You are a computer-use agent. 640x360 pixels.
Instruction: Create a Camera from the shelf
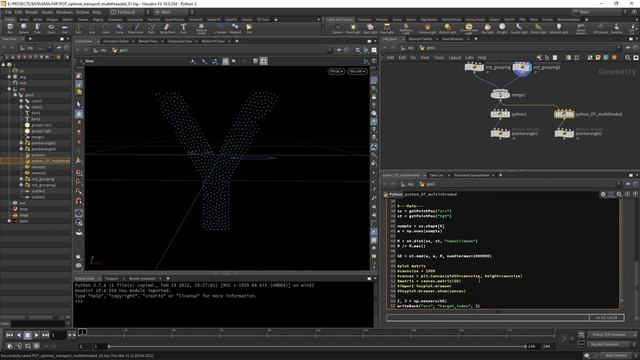coord(337,28)
